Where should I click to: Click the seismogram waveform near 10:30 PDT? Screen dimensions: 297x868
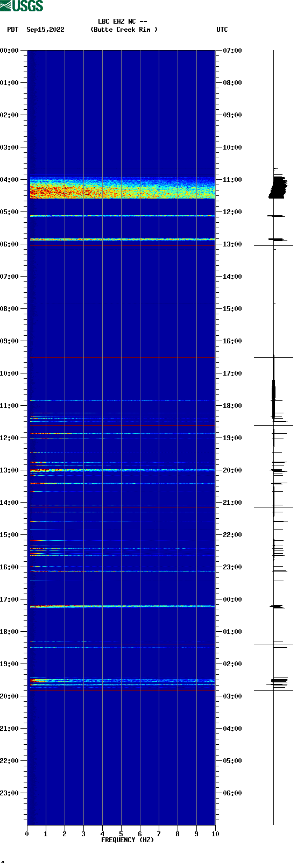[273, 387]
